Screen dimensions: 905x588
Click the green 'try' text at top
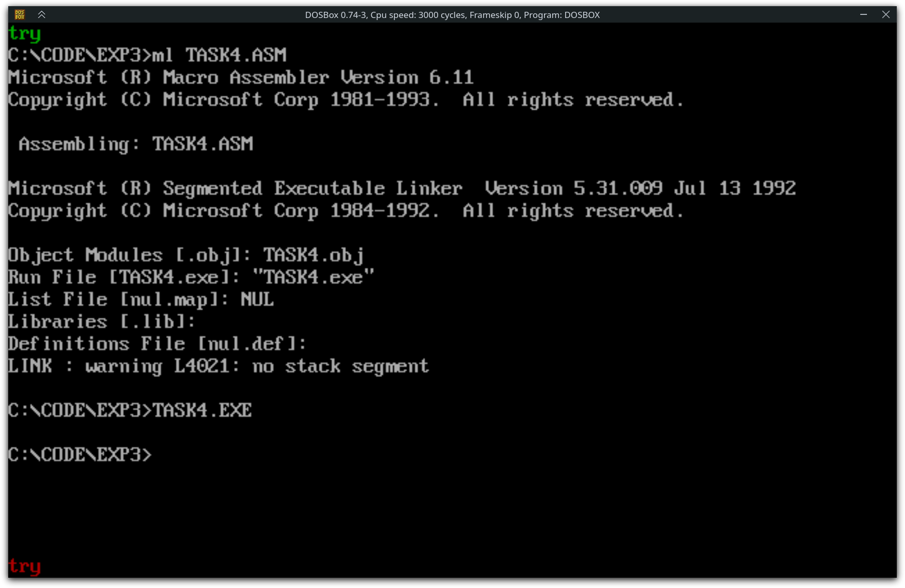pos(24,34)
